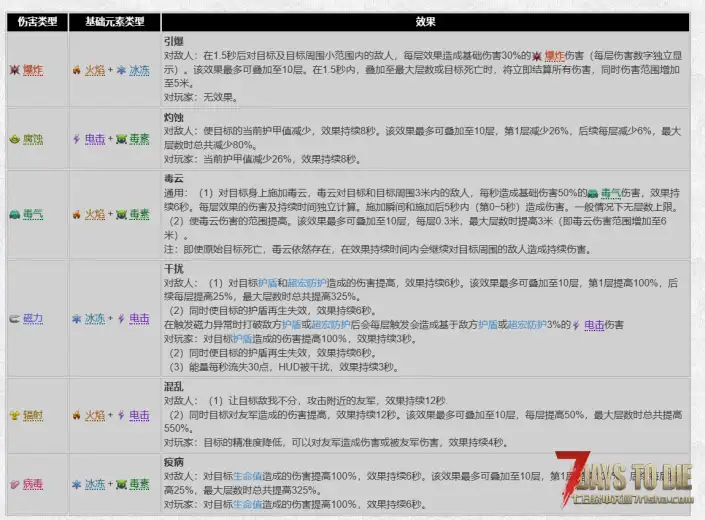Open 生命值 link in 疫病 对敌人 line

point(247,476)
